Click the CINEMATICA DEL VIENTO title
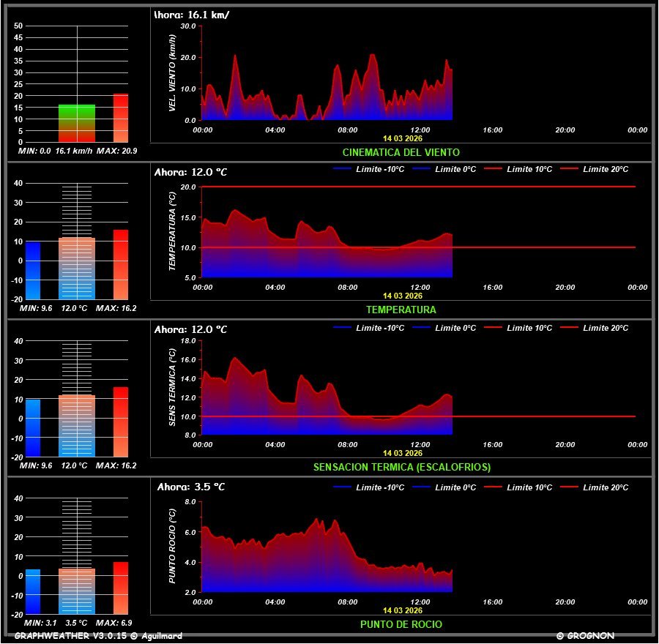This screenshot has width=659, height=644. click(x=401, y=152)
